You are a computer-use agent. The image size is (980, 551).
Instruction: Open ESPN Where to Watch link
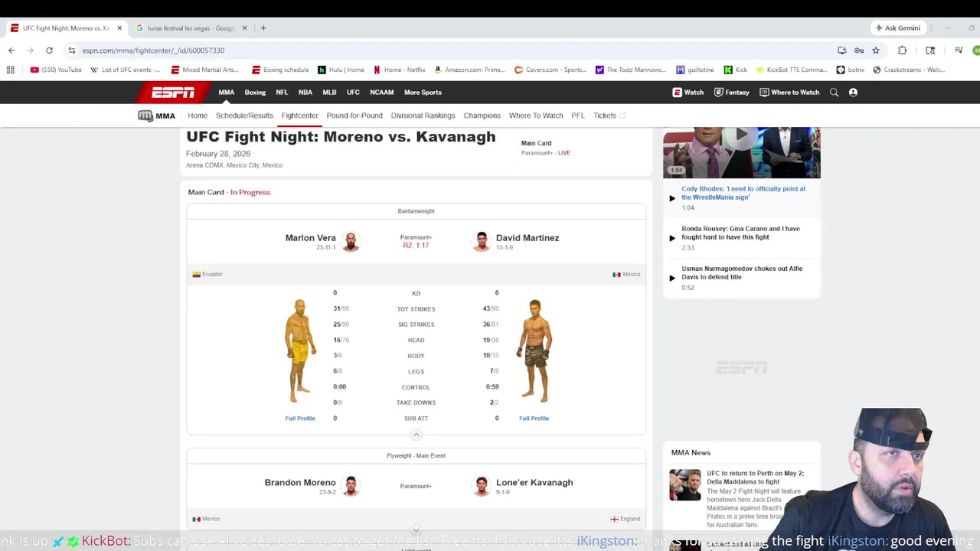[x=789, y=93]
